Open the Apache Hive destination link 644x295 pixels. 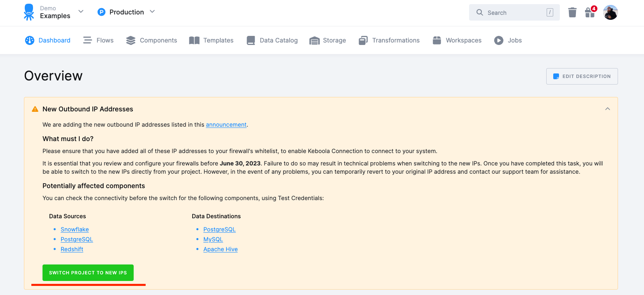pyautogui.click(x=220, y=249)
